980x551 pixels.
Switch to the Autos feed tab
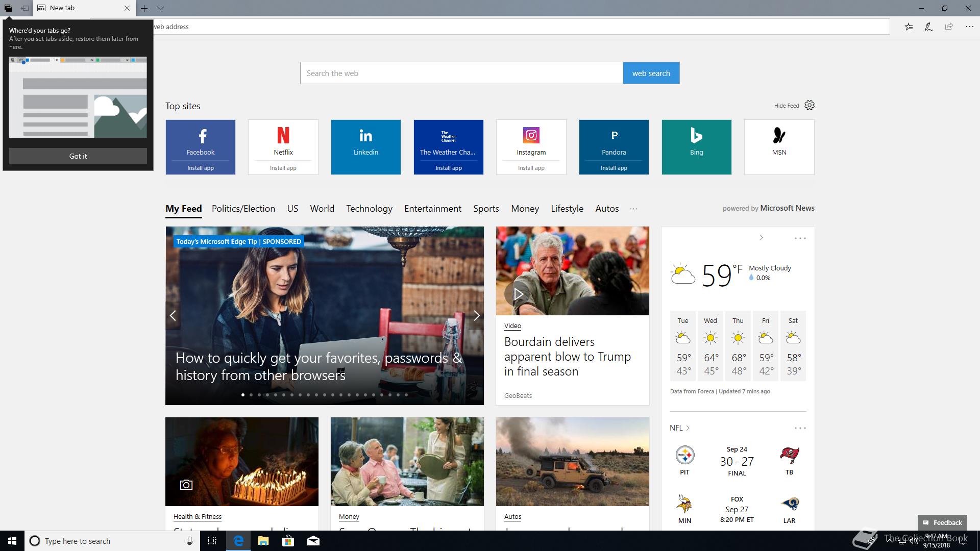(607, 209)
